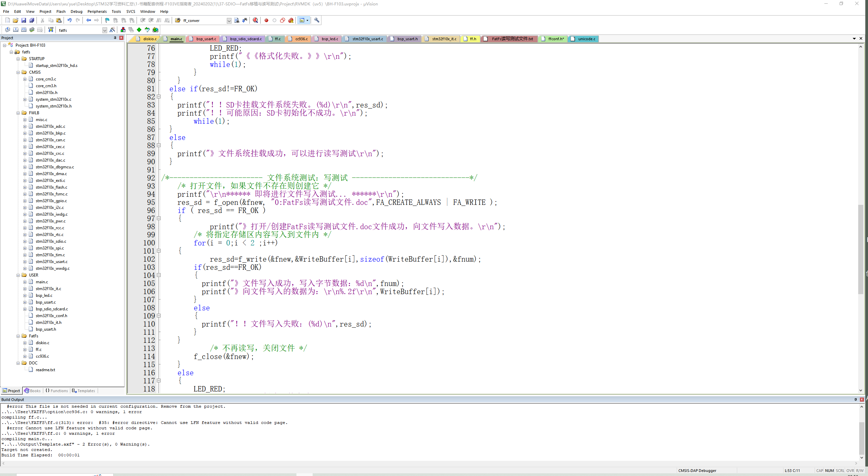The height and width of the screenshot is (476, 868).
Task: Save the current file
Action: [x=24, y=20]
